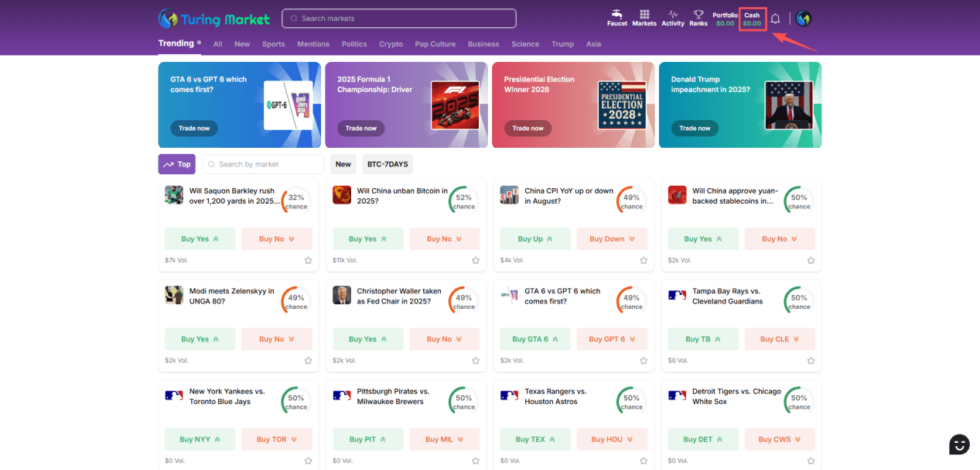Buy Down on China CPI market
The height and width of the screenshot is (470, 980).
[x=613, y=239]
